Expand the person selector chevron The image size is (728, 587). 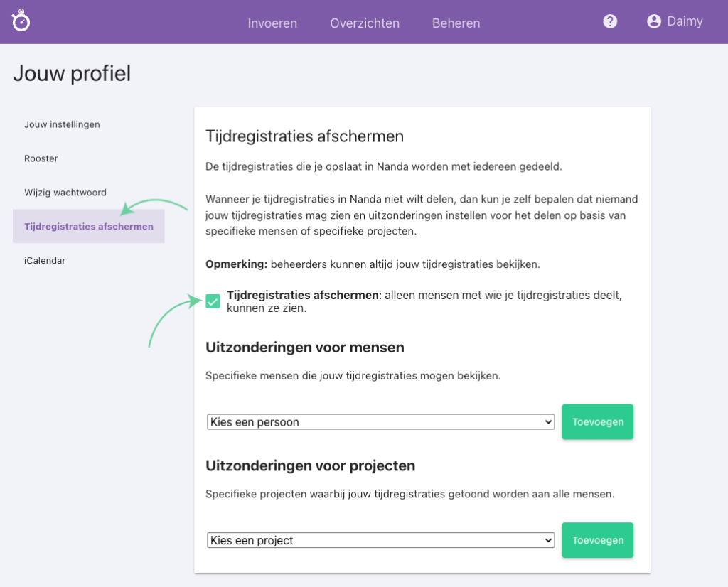tap(548, 421)
